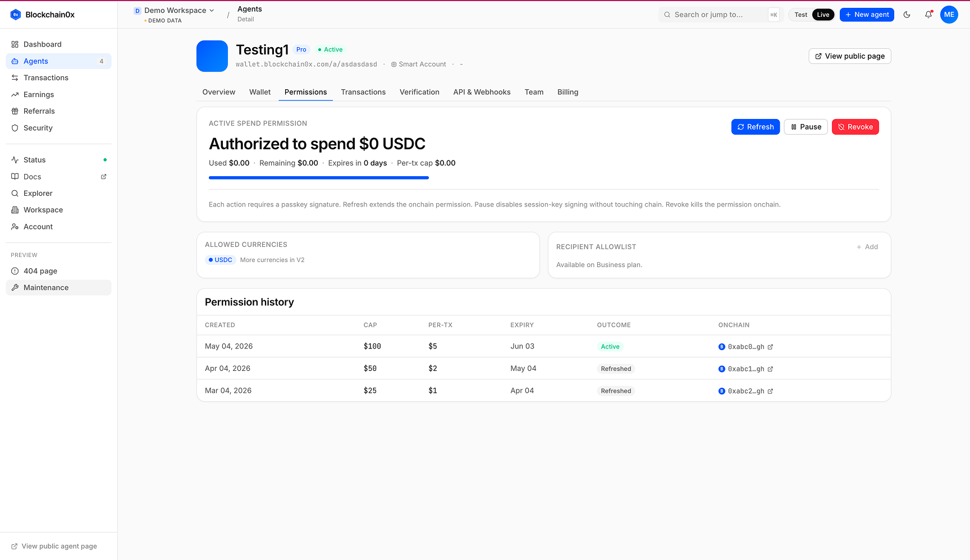
Task: Open onchain link 0xabc0…gh
Action: pos(746,347)
